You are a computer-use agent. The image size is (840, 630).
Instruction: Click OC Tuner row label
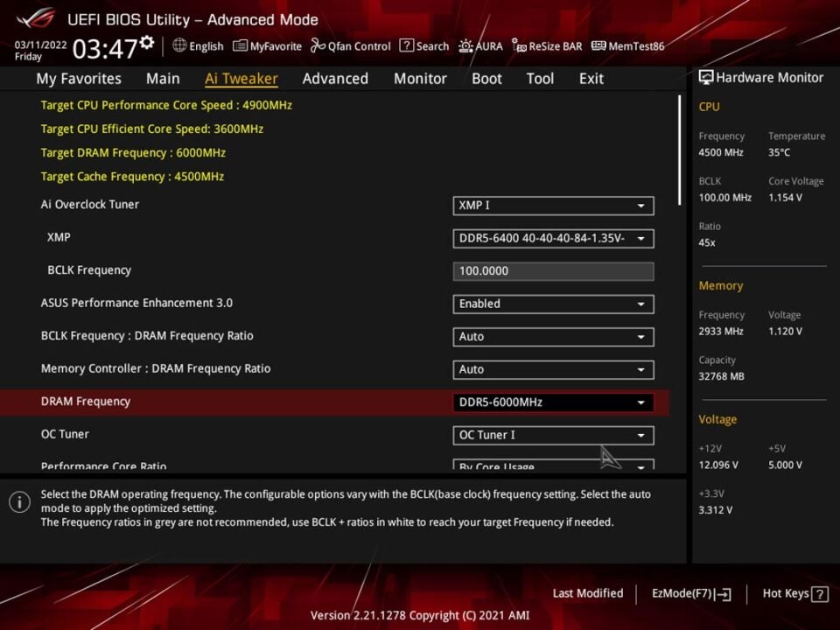tap(65, 435)
